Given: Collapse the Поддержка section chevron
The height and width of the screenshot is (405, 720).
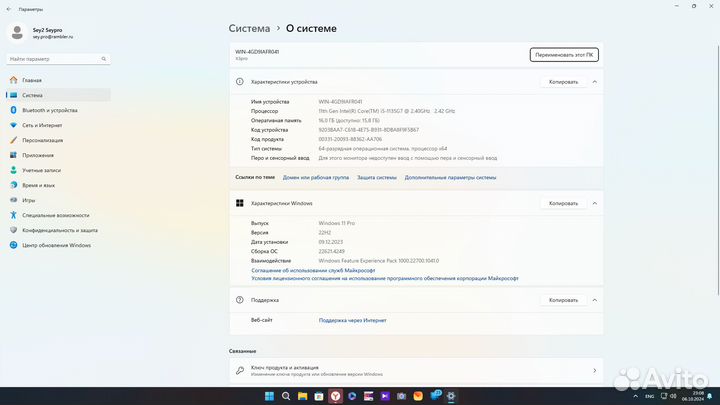Looking at the screenshot, I should pos(595,300).
